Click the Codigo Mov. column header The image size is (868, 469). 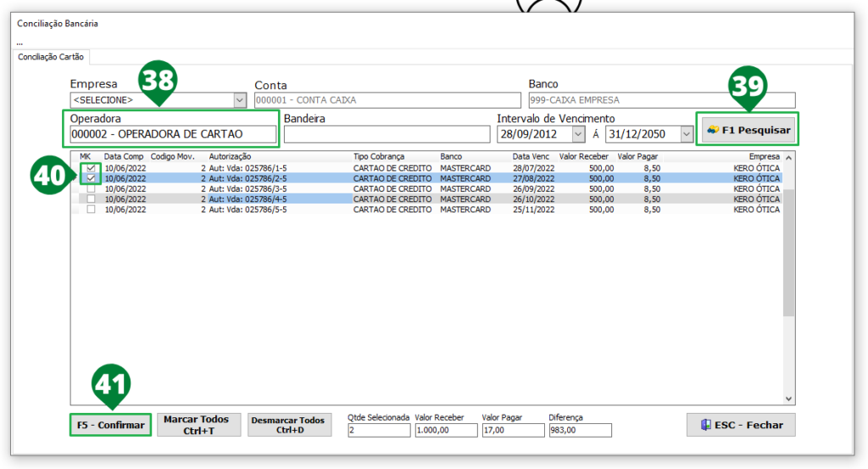point(173,157)
